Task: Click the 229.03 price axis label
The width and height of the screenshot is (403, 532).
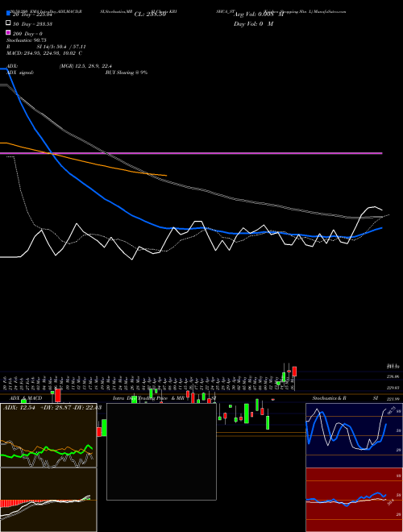Action: (x=393, y=388)
